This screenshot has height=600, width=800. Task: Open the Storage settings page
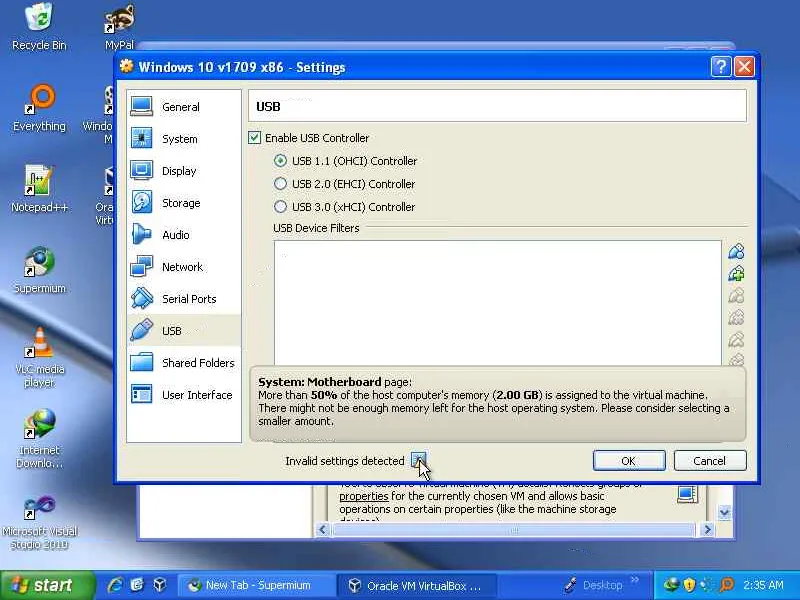[184, 203]
